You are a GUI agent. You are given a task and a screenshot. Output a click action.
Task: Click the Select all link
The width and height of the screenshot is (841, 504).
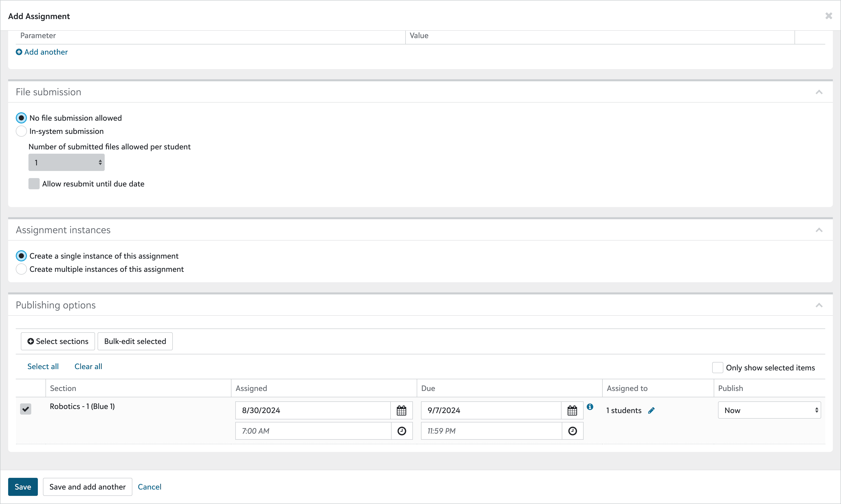(x=43, y=367)
